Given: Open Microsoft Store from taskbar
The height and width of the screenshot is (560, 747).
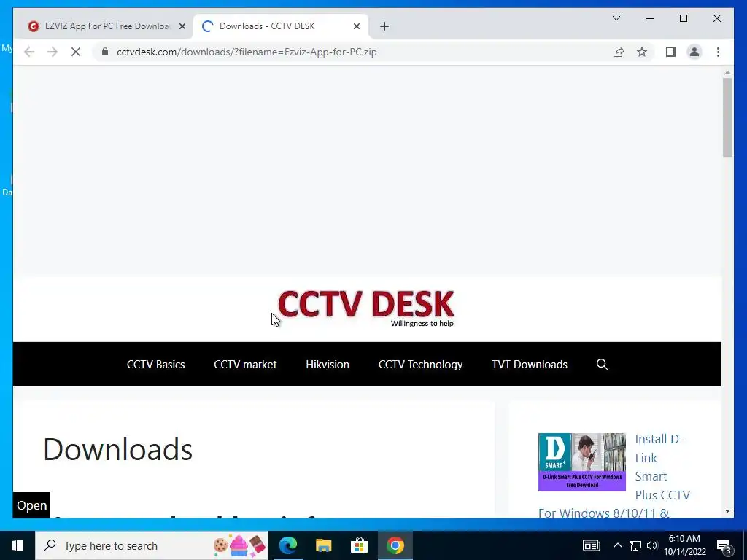Looking at the screenshot, I should click(359, 545).
